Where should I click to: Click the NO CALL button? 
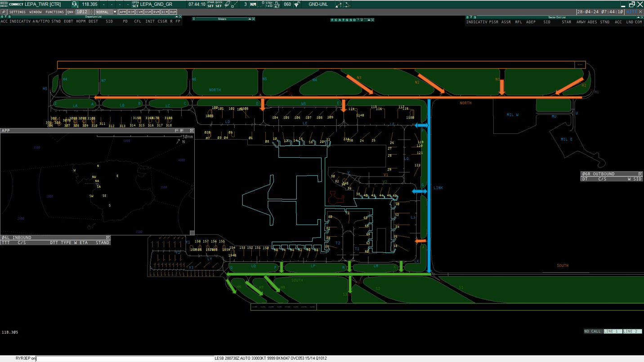coord(593,331)
